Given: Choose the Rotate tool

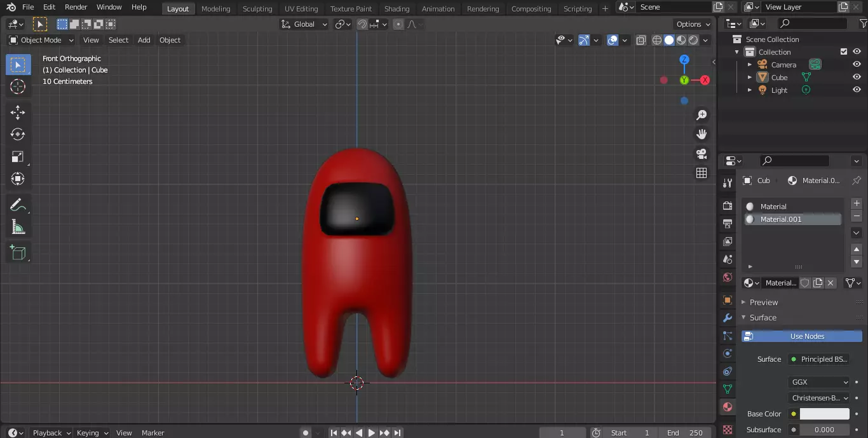Looking at the screenshot, I should 18,134.
